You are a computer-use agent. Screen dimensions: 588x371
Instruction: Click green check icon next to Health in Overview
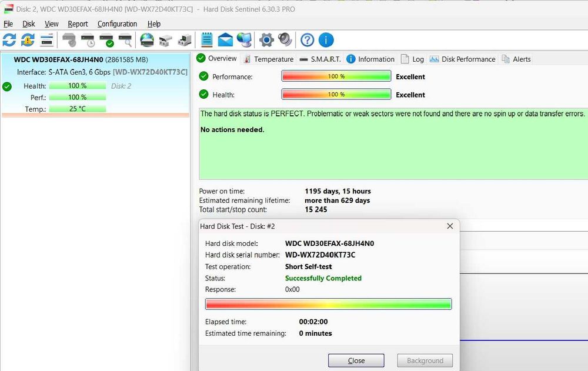click(203, 95)
